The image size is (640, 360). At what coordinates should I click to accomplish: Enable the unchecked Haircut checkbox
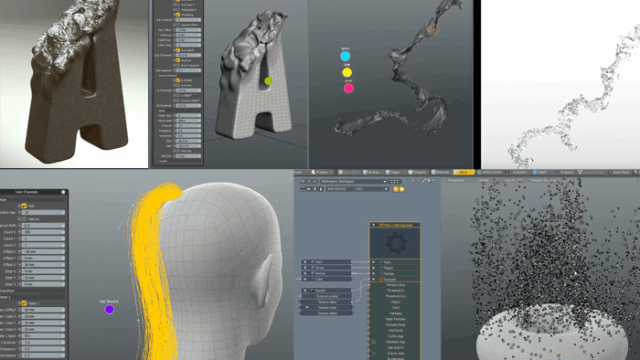point(24,219)
